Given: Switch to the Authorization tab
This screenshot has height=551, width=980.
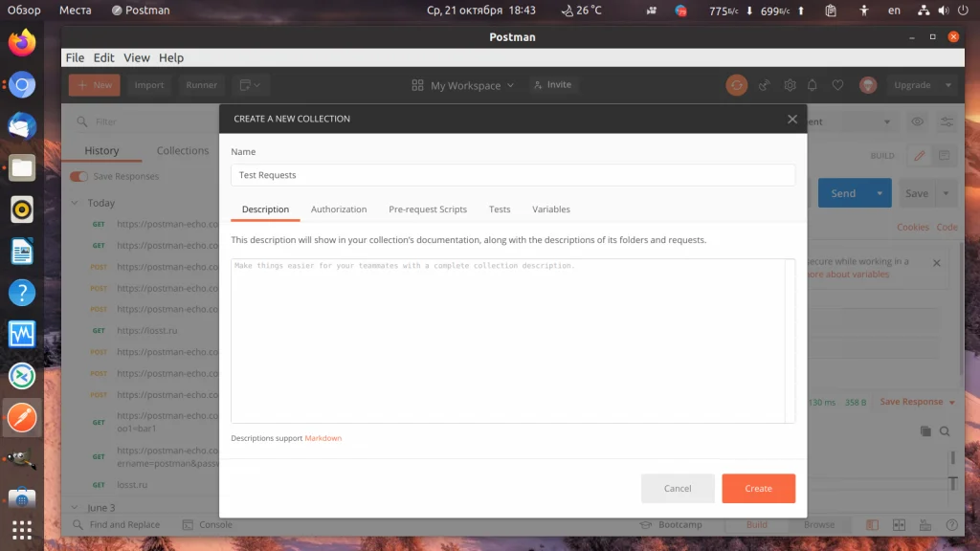Looking at the screenshot, I should click(339, 209).
